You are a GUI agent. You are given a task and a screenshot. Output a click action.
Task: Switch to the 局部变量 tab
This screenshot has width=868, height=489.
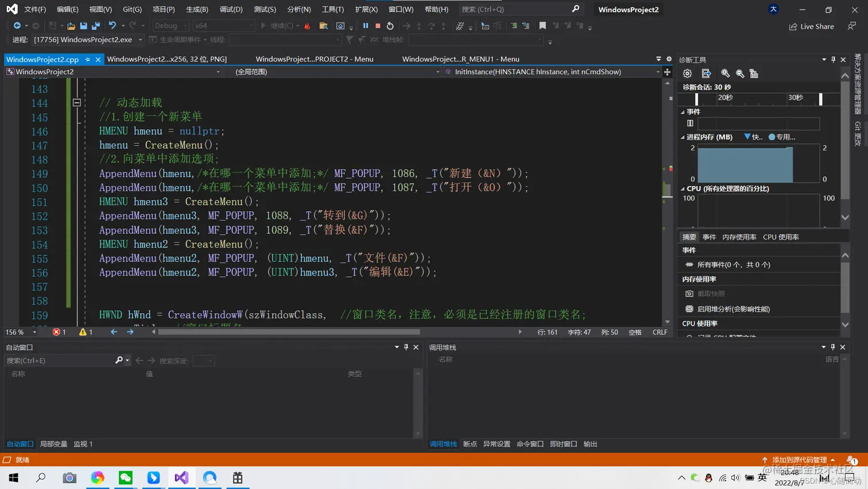coord(54,444)
